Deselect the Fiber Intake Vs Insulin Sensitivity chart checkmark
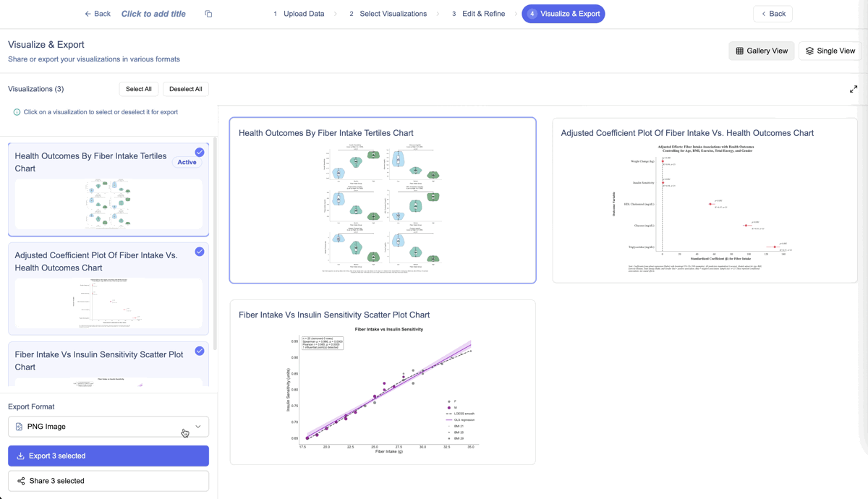The width and height of the screenshot is (868, 499). pyautogui.click(x=199, y=351)
